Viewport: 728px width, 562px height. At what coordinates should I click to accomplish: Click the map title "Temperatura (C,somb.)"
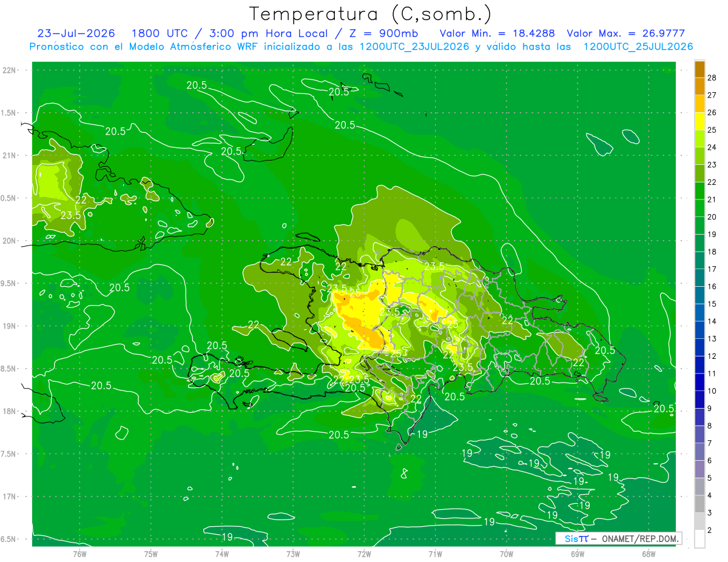pos(371,14)
